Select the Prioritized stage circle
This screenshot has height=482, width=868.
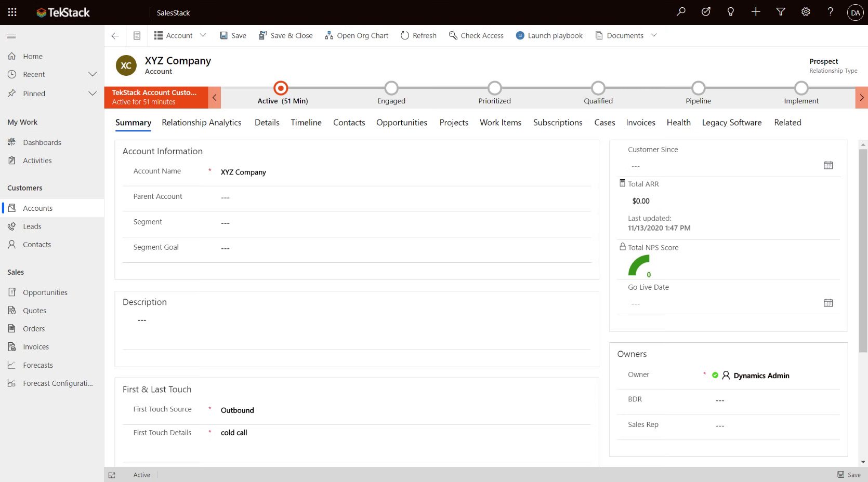(495, 88)
